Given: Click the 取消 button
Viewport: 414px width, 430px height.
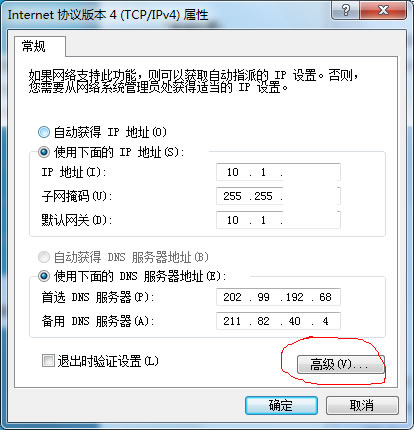Looking at the screenshot, I should click(x=362, y=406).
